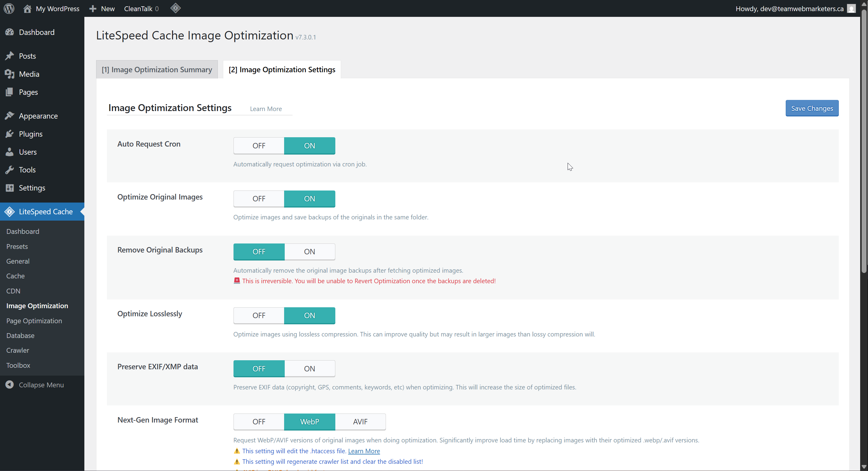Click the Appearance paintbrush icon
Screen dimensions: 868x471
coord(9,116)
